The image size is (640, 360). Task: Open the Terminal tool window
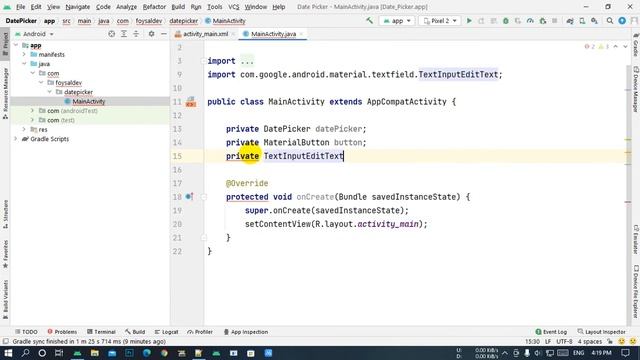[101, 332]
